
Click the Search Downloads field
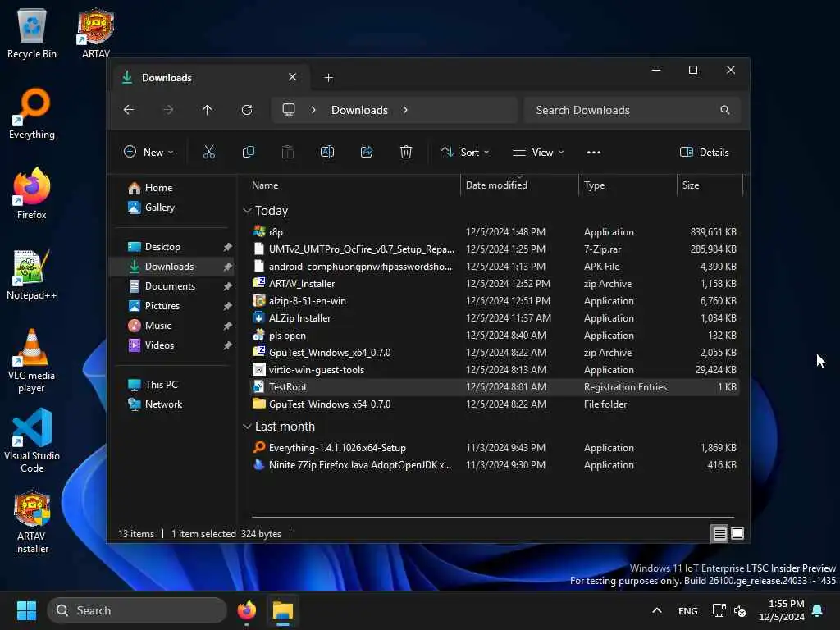coord(632,110)
